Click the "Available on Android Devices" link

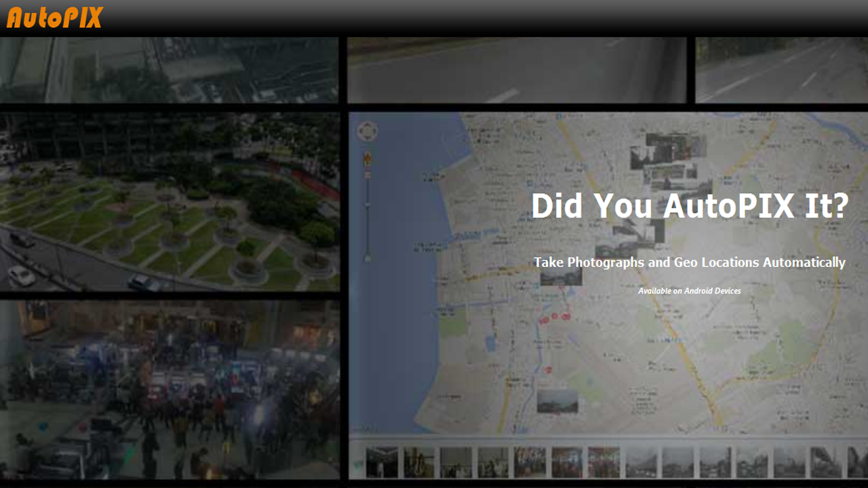690,291
